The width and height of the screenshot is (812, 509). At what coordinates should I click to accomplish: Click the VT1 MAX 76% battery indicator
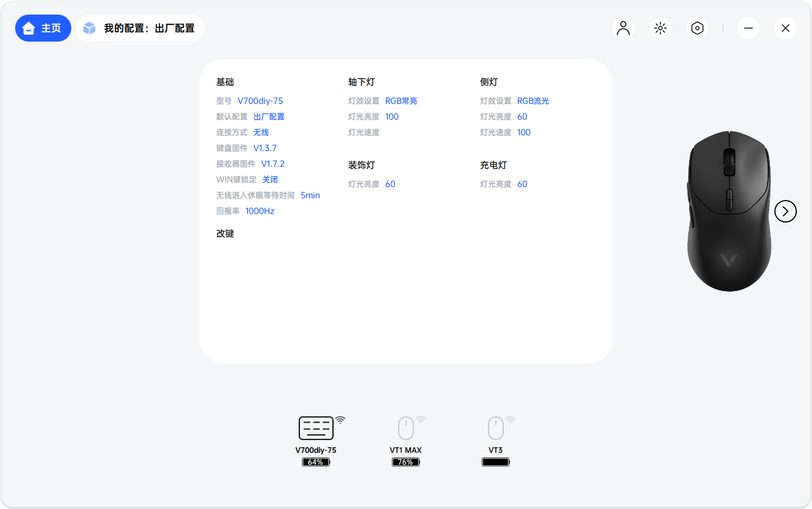[x=405, y=462]
